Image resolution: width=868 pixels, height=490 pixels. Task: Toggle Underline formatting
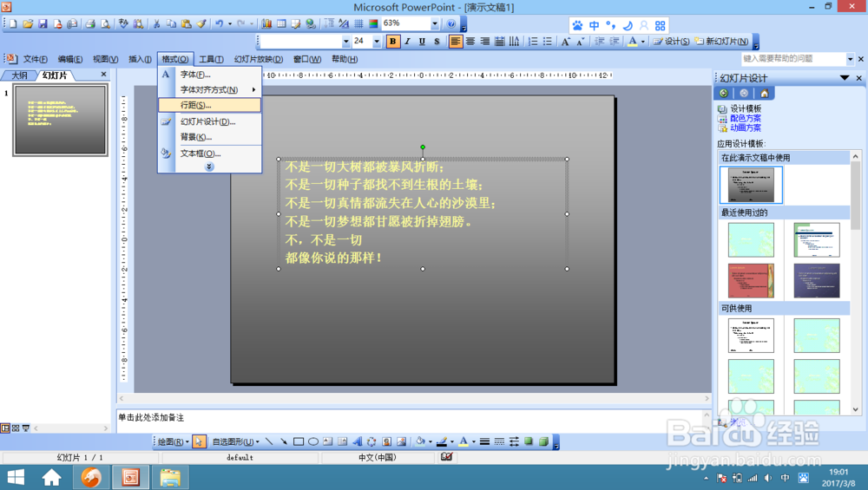tap(422, 42)
